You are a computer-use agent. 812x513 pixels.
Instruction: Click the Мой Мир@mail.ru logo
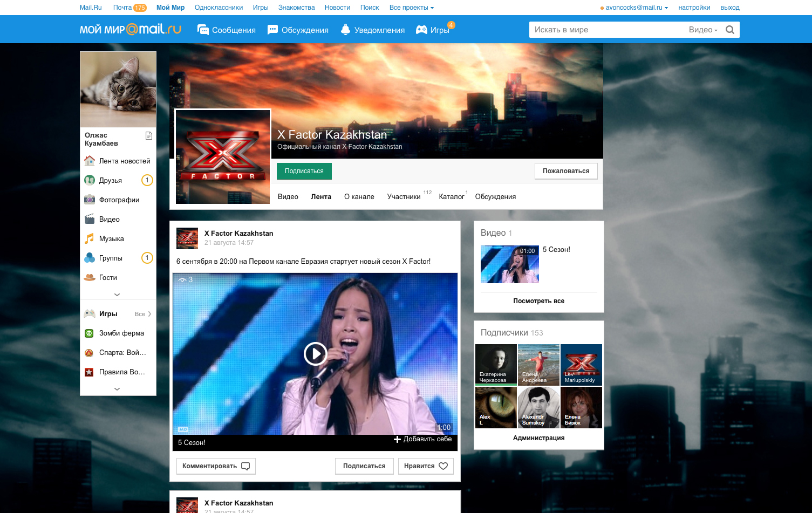coord(131,29)
